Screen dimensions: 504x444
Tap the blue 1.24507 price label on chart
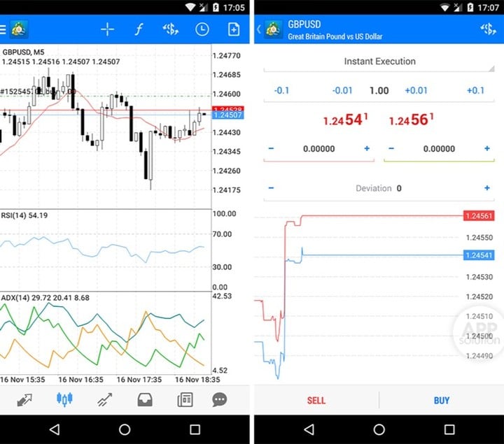coord(227,115)
